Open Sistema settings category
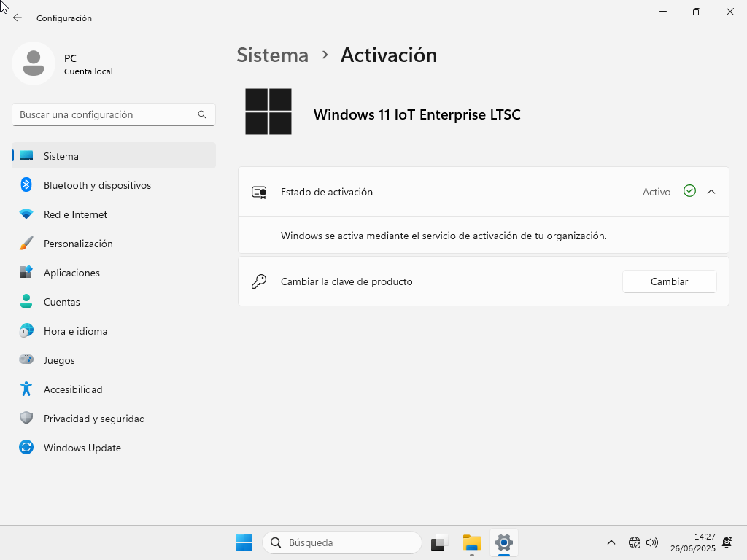The height and width of the screenshot is (560, 747). coord(114,156)
